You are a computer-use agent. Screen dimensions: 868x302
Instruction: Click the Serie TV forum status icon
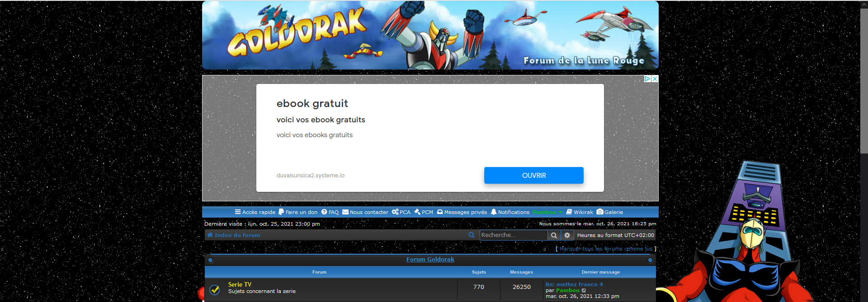[x=215, y=290]
